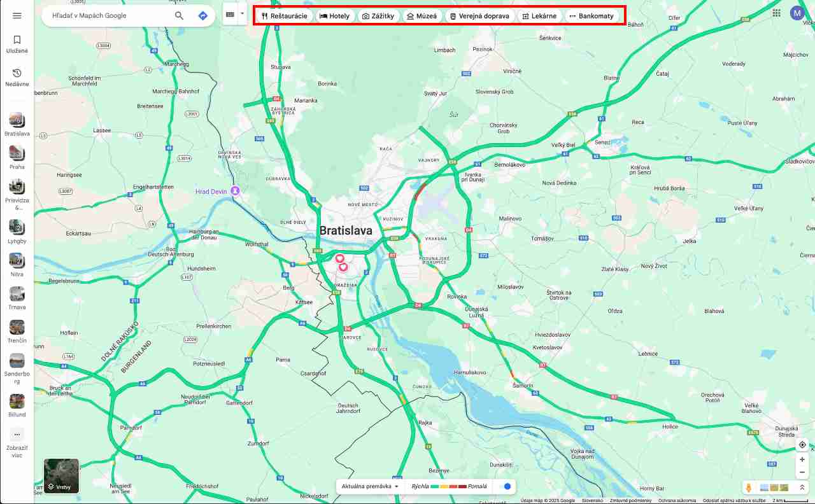Select the Street View pegman
This screenshot has width=815, height=504.
[x=749, y=487]
